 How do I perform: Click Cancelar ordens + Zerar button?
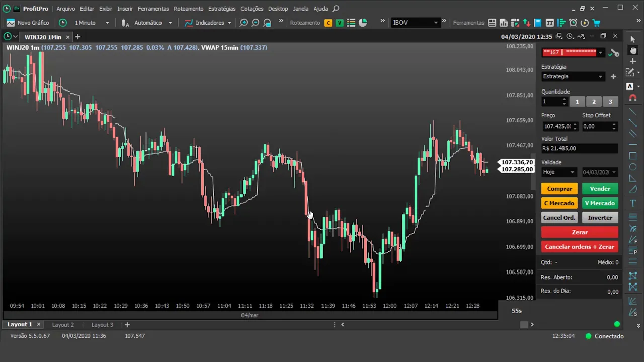click(x=580, y=247)
